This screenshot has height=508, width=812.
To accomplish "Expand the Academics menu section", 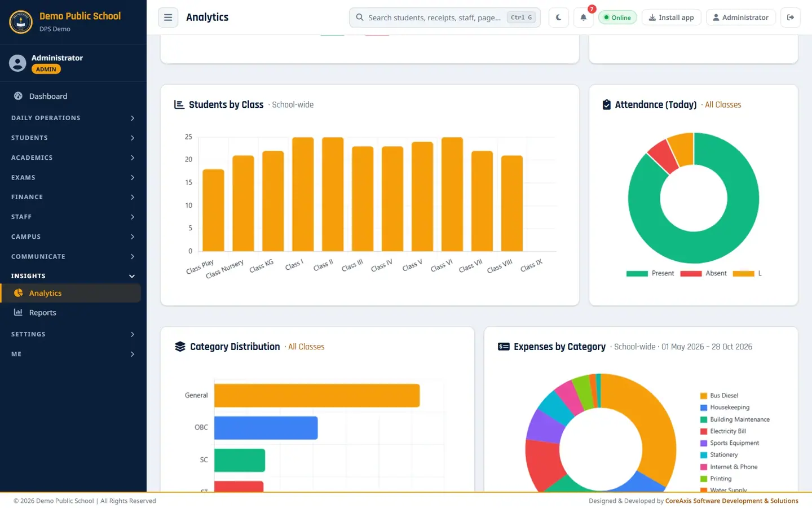I will click(x=73, y=157).
